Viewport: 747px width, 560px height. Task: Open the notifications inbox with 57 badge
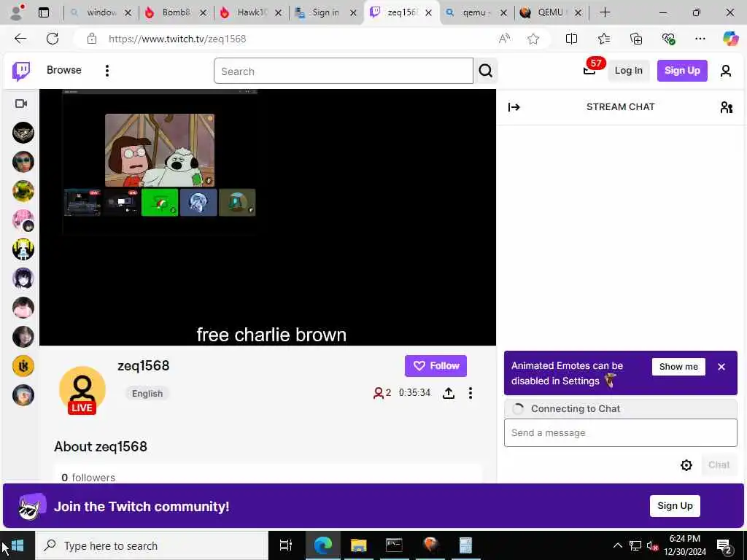(589, 71)
